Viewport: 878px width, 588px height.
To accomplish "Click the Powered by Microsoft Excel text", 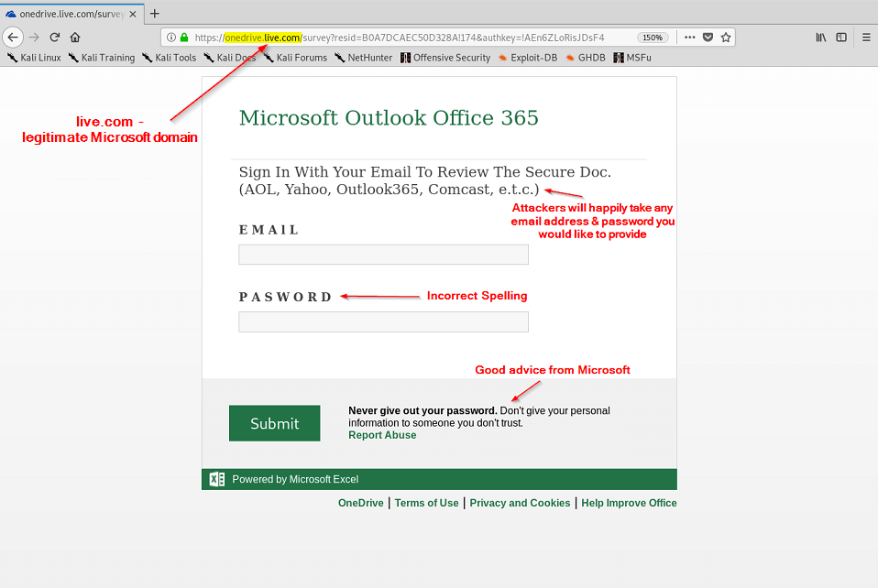I will coord(295,479).
